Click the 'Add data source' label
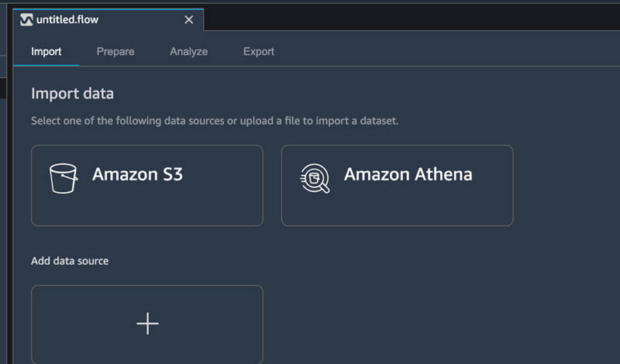This screenshot has height=364, width=620. click(70, 261)
